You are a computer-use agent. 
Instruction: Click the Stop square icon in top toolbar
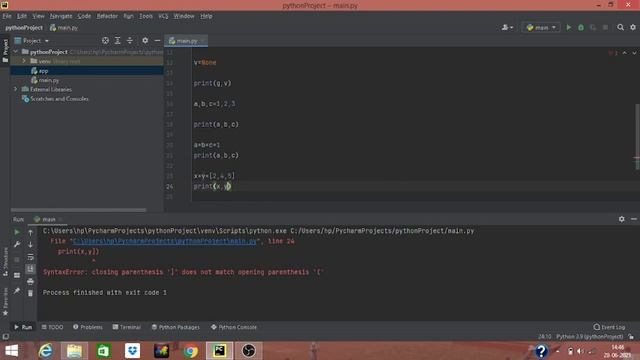(605, 27)
